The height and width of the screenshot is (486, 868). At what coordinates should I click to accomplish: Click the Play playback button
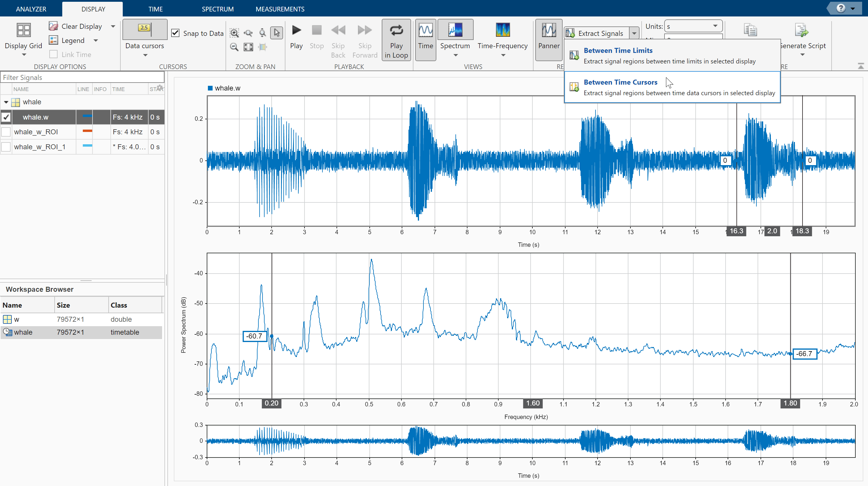[x=296, y=30]
